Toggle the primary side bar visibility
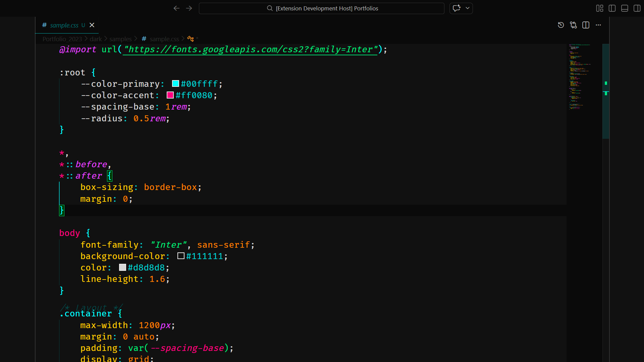 (x=612, y=8)
